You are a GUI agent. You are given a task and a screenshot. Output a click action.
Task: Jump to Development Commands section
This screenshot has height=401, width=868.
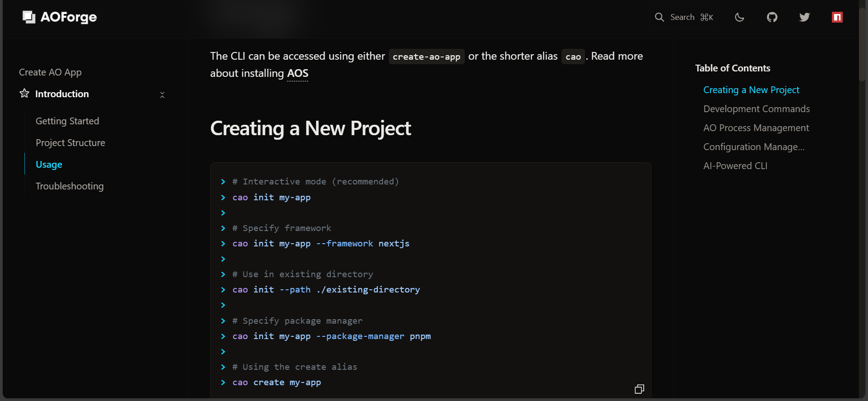coord(756,109)
